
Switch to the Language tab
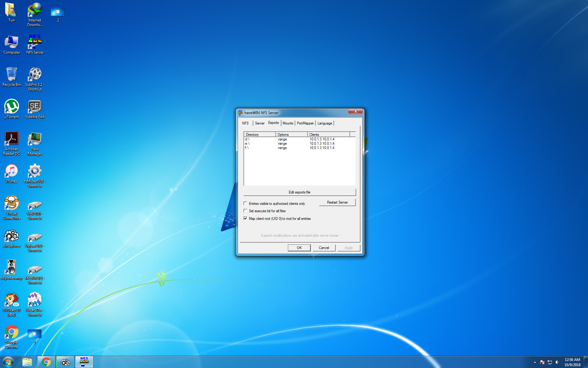point(325,123)
